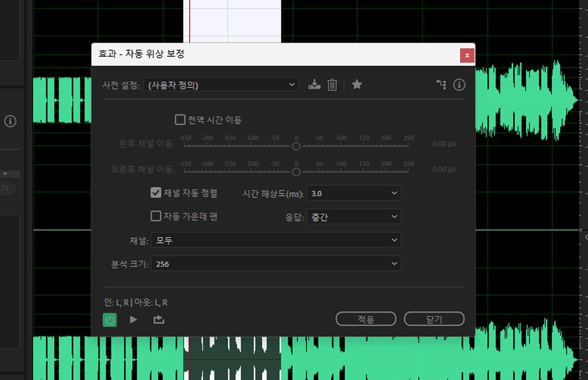The width and height of the screenshot is (588, 380).
Task: Save the current preset settings
Action: point(314,85)
